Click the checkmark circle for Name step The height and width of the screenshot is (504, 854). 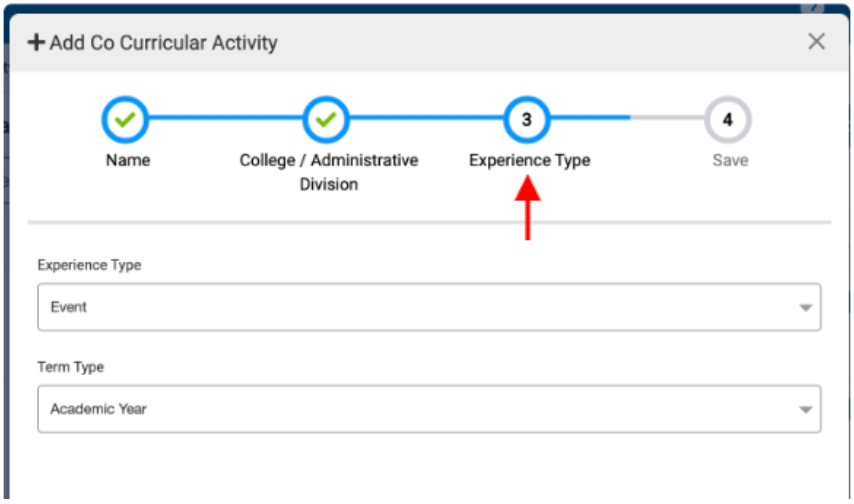tap(126, 120)
